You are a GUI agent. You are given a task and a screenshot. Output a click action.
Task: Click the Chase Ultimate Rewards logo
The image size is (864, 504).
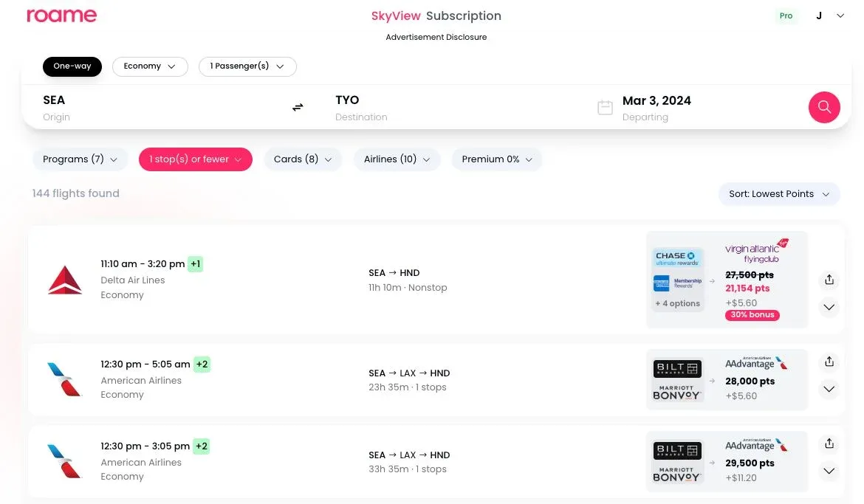[677, 258]
